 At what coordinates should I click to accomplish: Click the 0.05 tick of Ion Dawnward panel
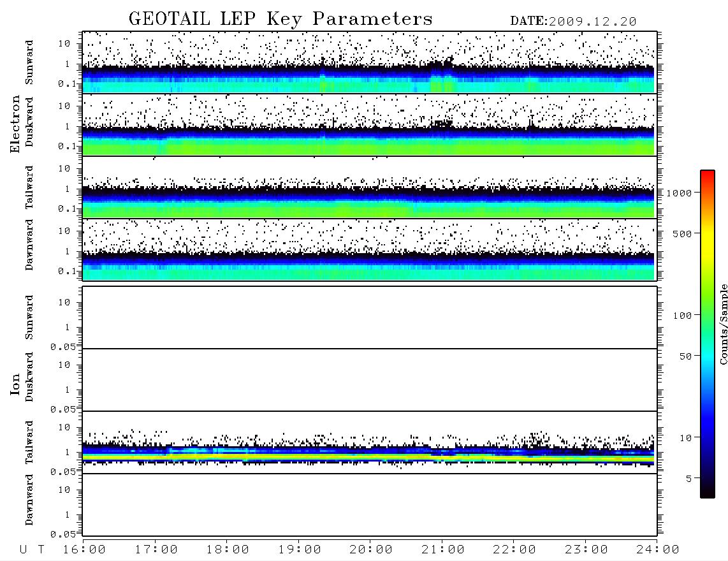pyautogui.click(x=63, y=534)
